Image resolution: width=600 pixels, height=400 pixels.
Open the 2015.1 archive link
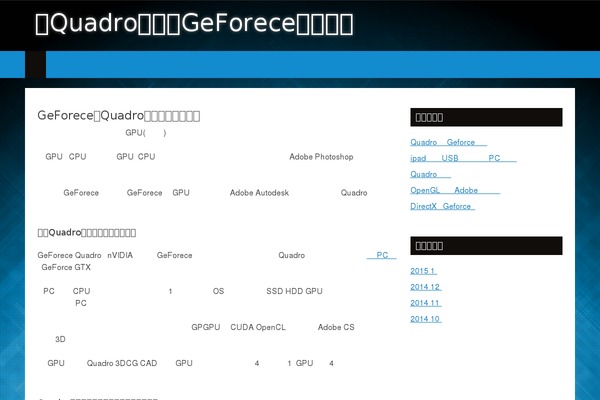(x=424, y=271)
